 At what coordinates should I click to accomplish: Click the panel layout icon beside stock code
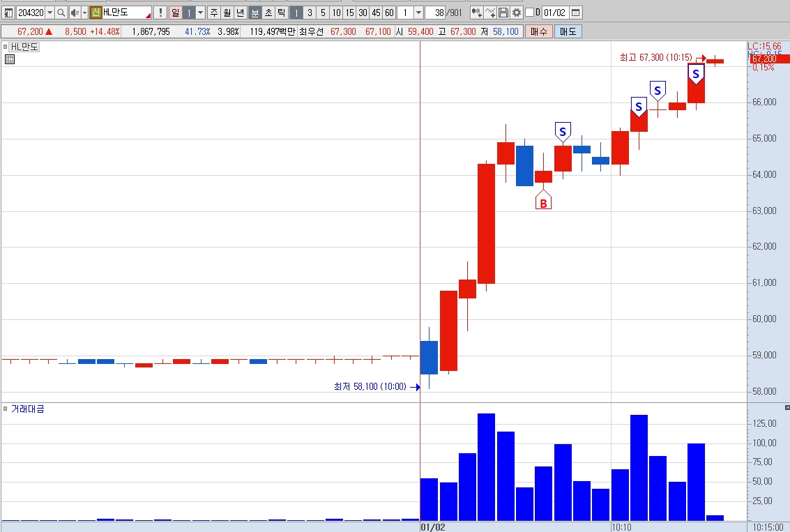[8, 13]
